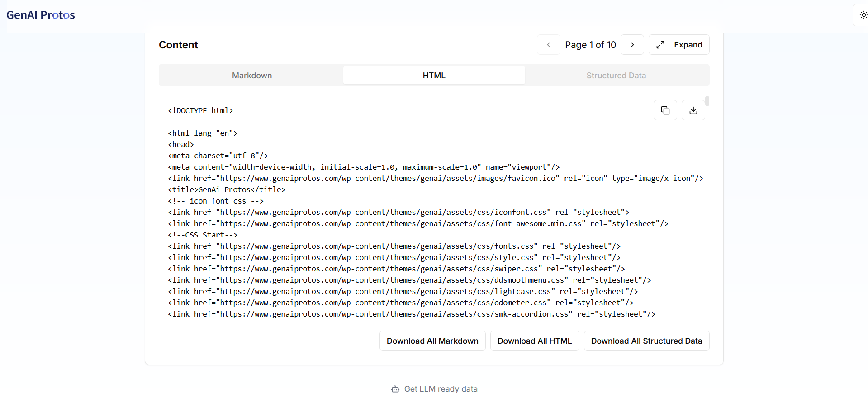Viewport: 868px width, 393px height.
Task: Switch to the Markdown tab
Action: point(252,76)
